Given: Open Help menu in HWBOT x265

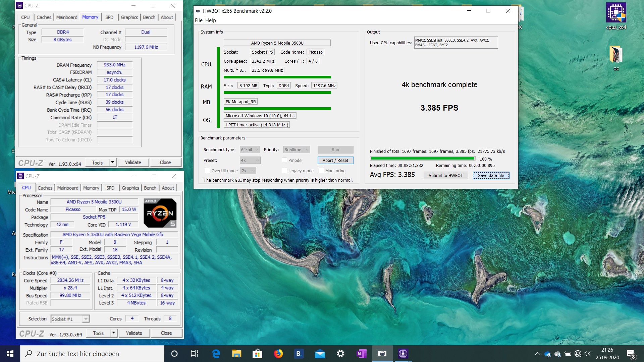Looking at the screenshot, I should [x=211, y=20].
